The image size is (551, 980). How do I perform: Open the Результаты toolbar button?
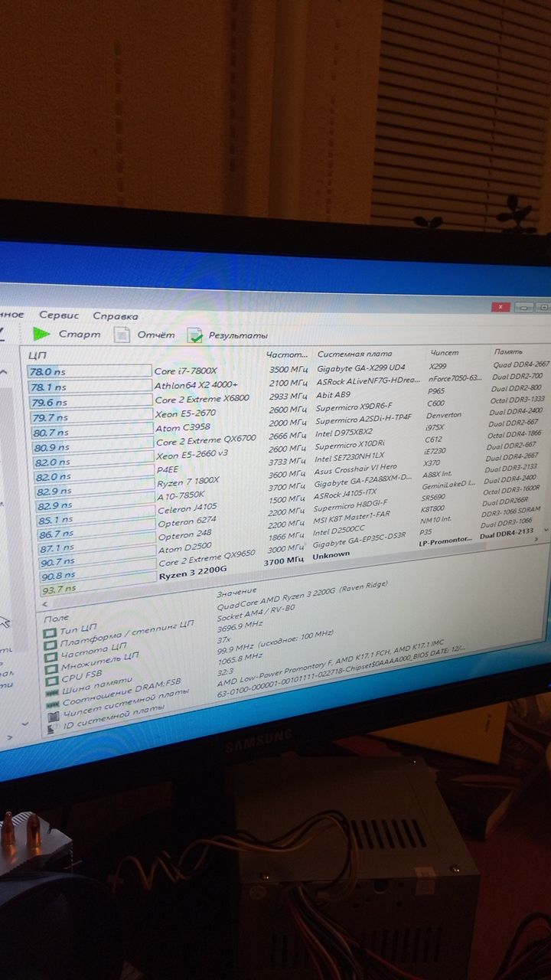(x=228, y=335)
